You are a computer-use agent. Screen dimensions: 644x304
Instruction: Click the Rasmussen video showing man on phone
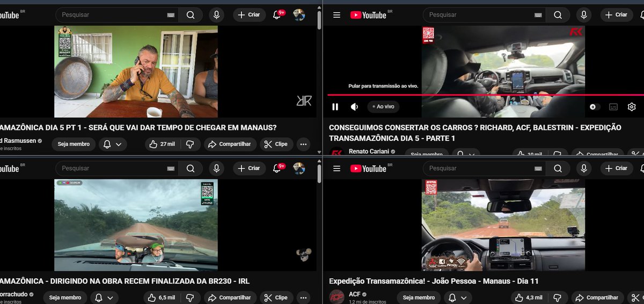(x=136, y=71)
